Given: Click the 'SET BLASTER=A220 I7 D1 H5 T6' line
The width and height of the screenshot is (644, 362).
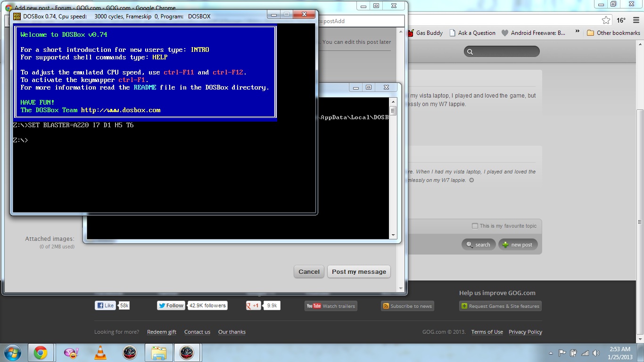Looking at the screenshot, I should (x=81, y=125).
